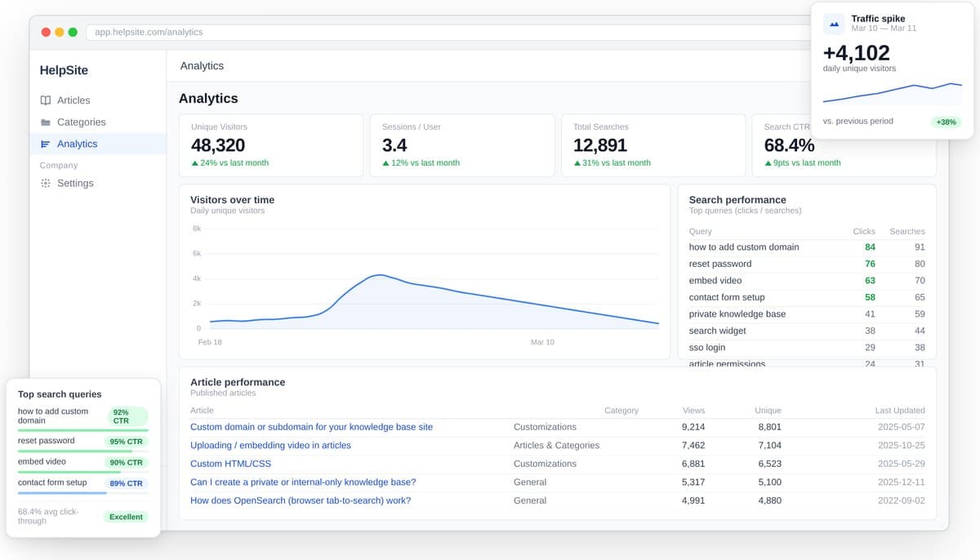
Task: Click the +38% badge in Traffic spike
Action: pyautogui.click(x=946, y=122)
